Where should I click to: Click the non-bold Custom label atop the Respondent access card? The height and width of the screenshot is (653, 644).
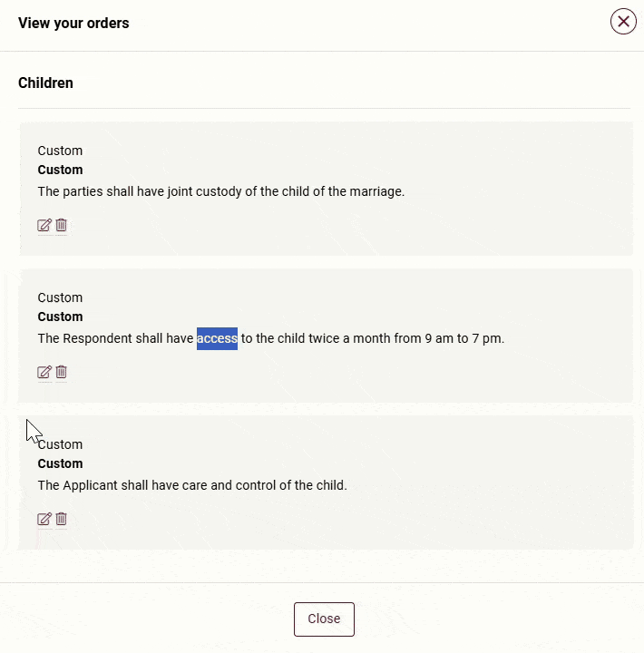[x=60, y=297]
